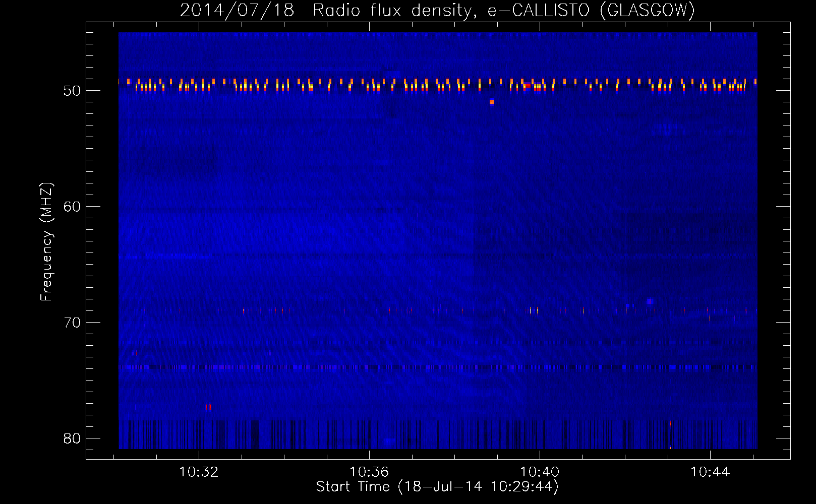Viewport: 816px width, 504px height.
Task: Click the 50 MHz tick label
Action: pyautogui.click(x=72, y=91)
